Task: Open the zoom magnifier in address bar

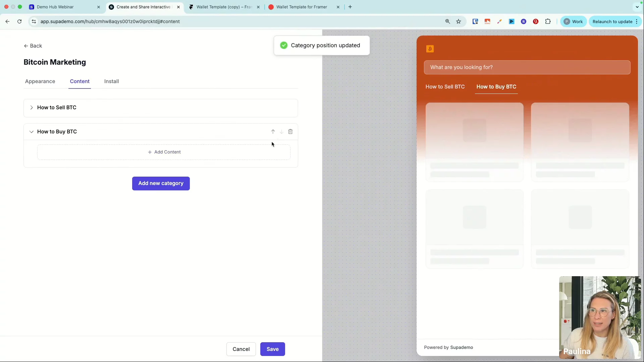Action: coord(447,21)
